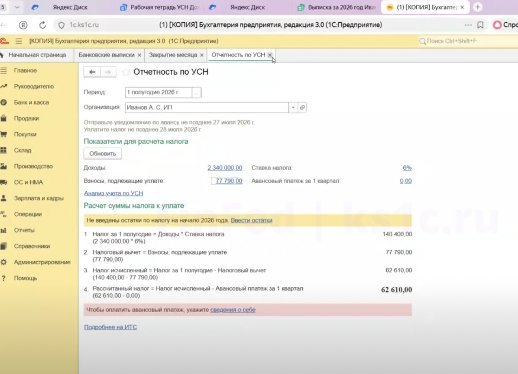
Task: Click the Отчеты chart icon
Action: tap(3, 230)
